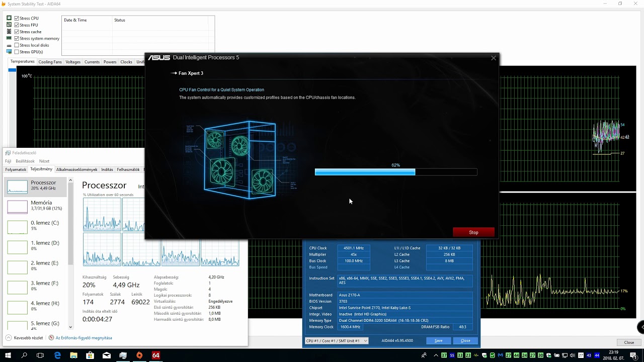The width and height of the screenshot is (644, 362).
Task: Open Task View on the taskbar
Action: click(x=40, y=355)
